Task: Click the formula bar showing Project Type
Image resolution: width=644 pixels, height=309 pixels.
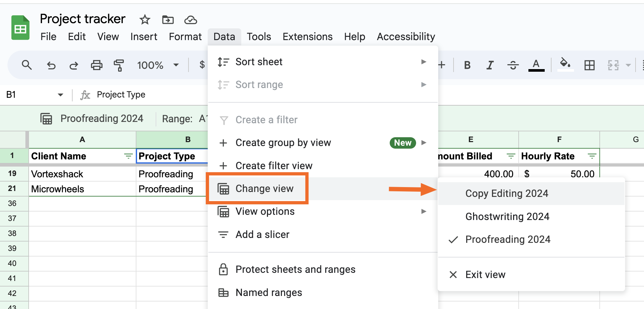Action: (x=121, y=95)
